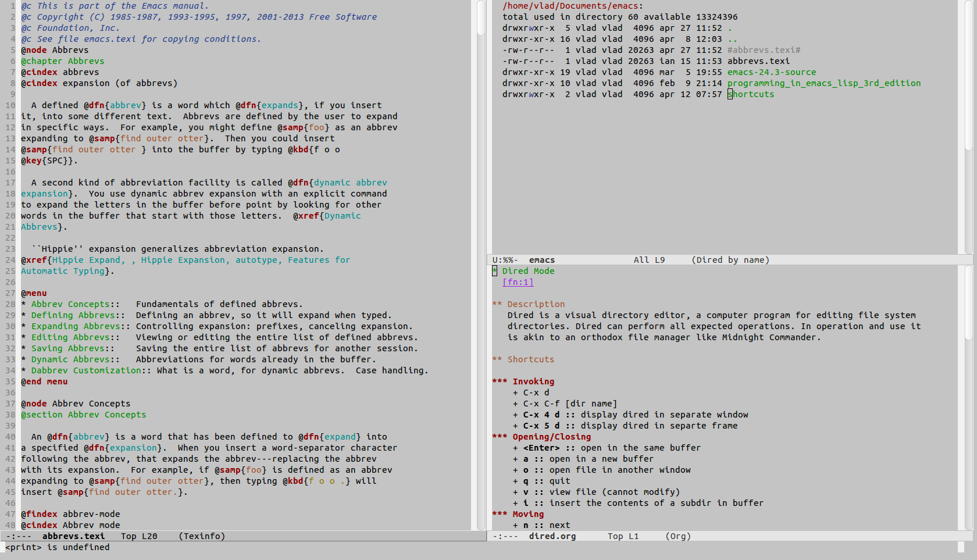Viewport: 977px width, 560px height.
Task: Click 'C-x 4 d' shortcut item
Action: point(630,415)
